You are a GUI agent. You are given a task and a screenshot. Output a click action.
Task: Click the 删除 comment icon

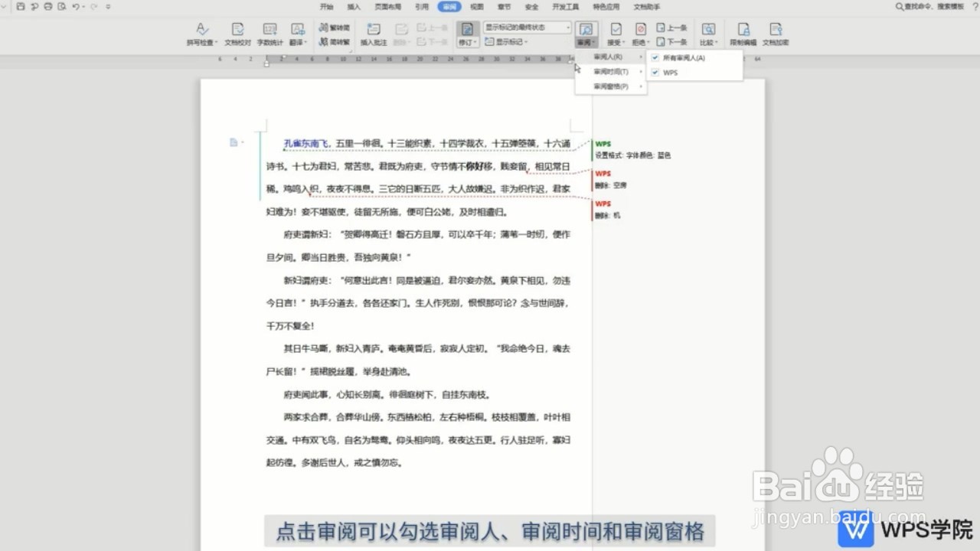[400, 29]
